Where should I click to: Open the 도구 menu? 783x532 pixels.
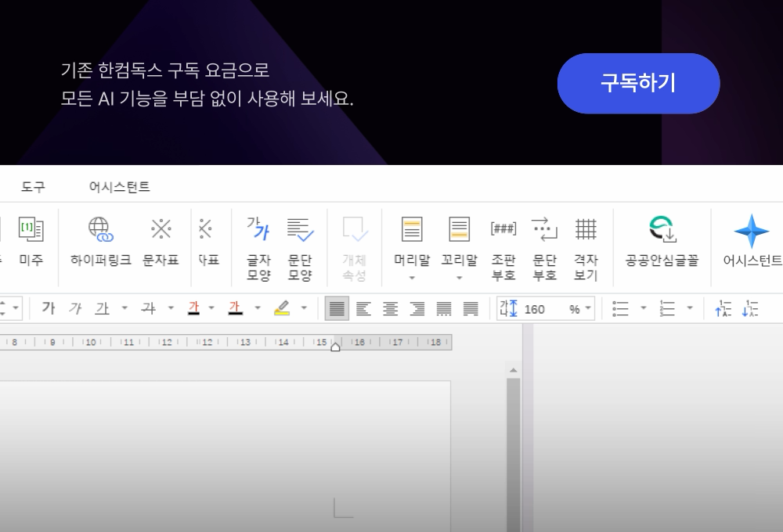pyautogui.click(x=33, y=187)
